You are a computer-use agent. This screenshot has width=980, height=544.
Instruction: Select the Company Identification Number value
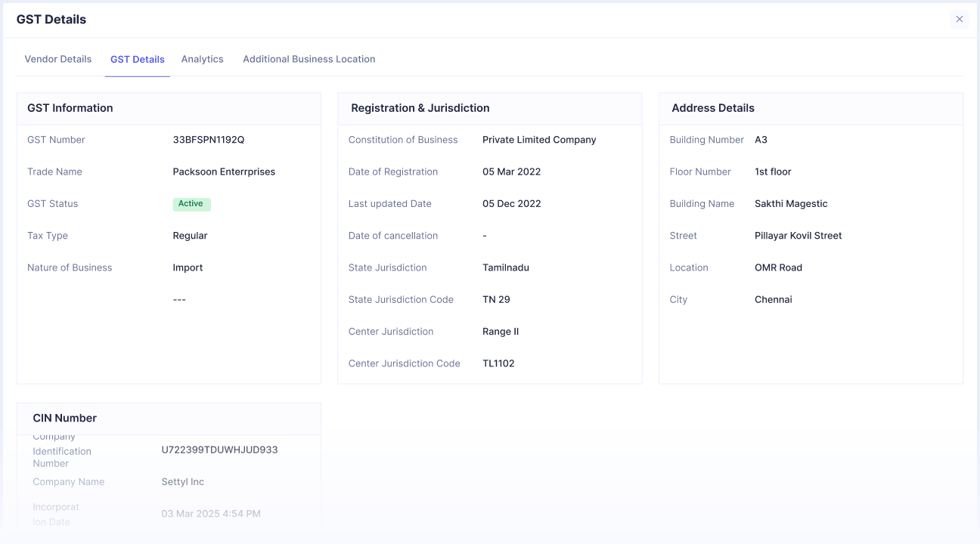tap(219, 449)
